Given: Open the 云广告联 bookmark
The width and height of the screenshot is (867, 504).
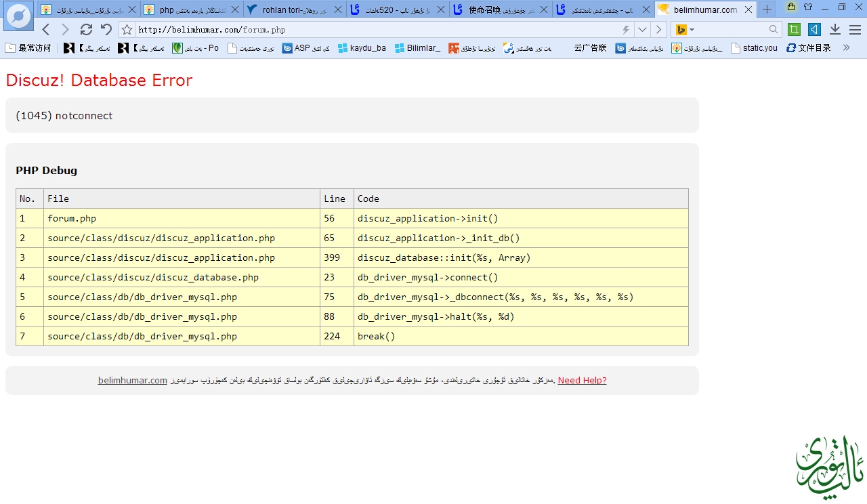Looking at the screenshot, I should pos(590,48).
